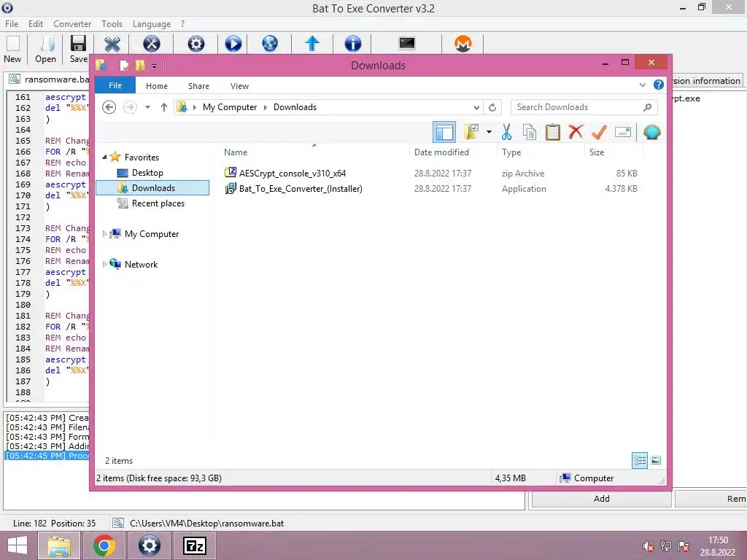Switch to large icons view at bottom right
The height and width of the screenshot is (560, 747).
click(656, 460)
